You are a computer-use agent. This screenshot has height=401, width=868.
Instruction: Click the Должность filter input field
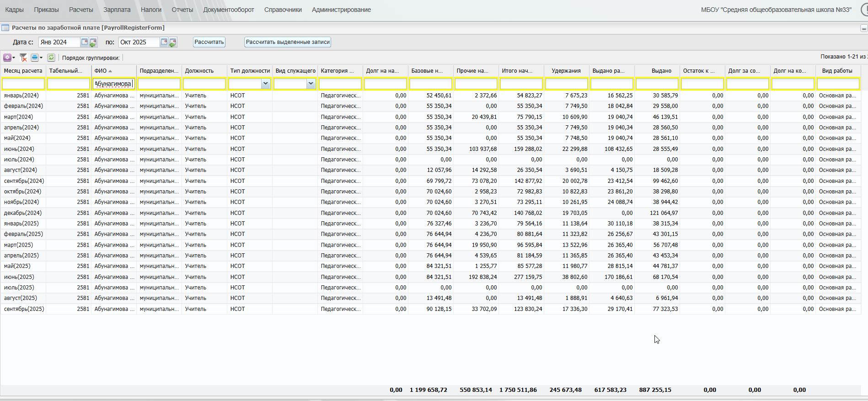(x=204, y=84)
